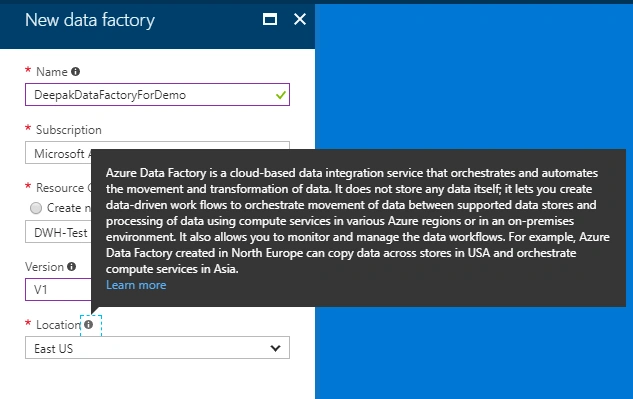Click the Azure Data Factory tooltip description
Screen dimensions: 633x399
(x=358, y=220)
